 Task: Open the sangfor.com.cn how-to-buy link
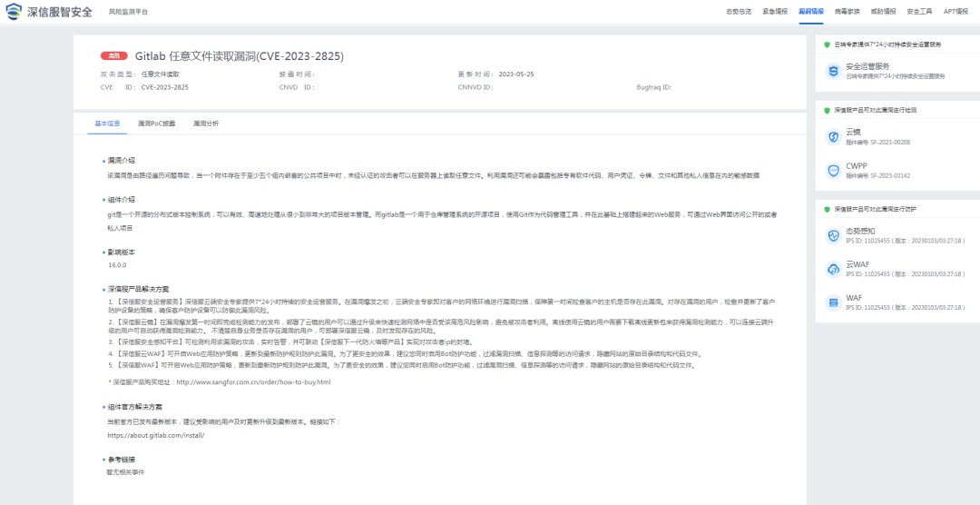pos(253,381)
